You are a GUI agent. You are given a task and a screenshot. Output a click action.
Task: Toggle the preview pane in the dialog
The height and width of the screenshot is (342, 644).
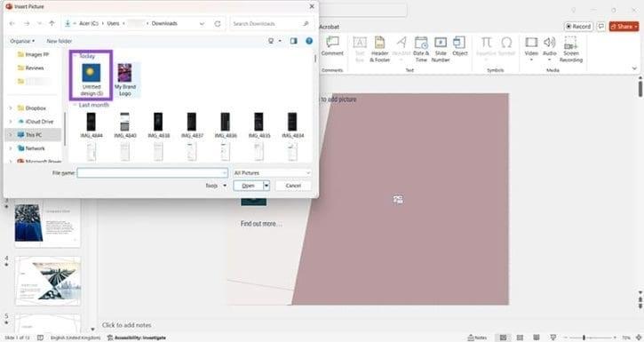[293, 41]
